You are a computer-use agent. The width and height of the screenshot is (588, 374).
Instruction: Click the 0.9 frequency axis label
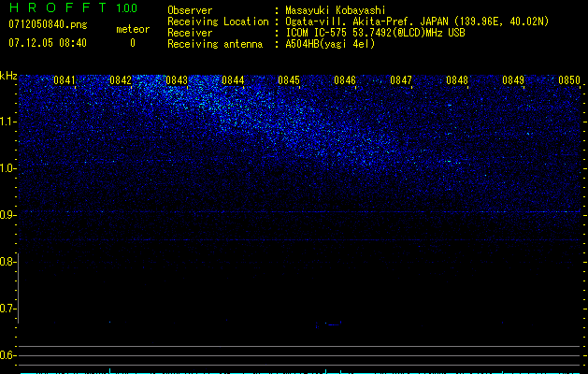tap(7, 215)
